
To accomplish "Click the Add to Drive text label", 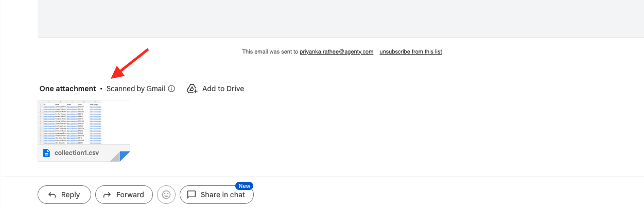I will tap(223, 89).
